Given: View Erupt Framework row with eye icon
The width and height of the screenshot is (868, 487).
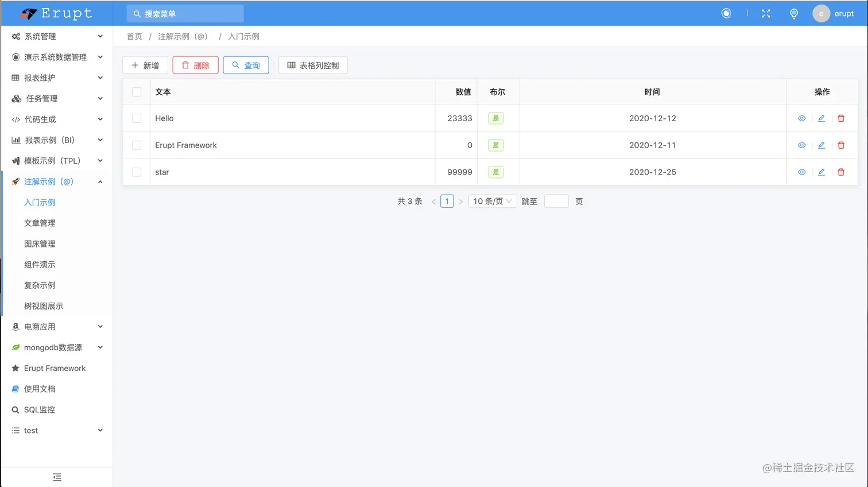Looking at the screenshot, I should coord(802,145).
